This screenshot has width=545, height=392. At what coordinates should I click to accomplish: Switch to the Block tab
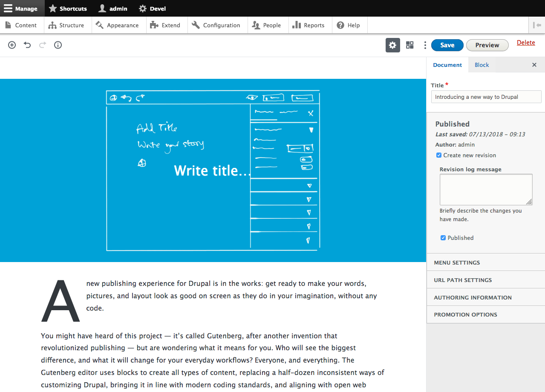click(482, 65)
